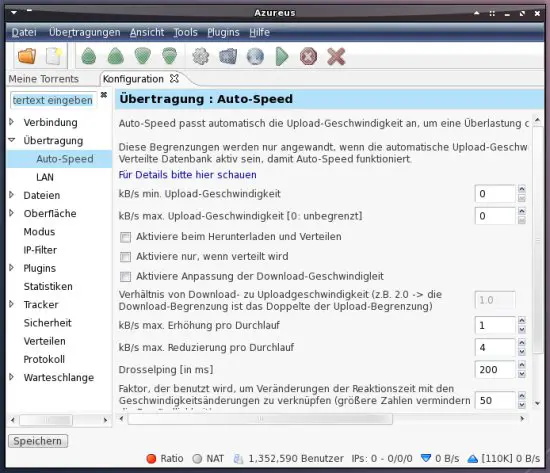
Task: Expand the Warteschlange tree node
Action: click(12, 377)
